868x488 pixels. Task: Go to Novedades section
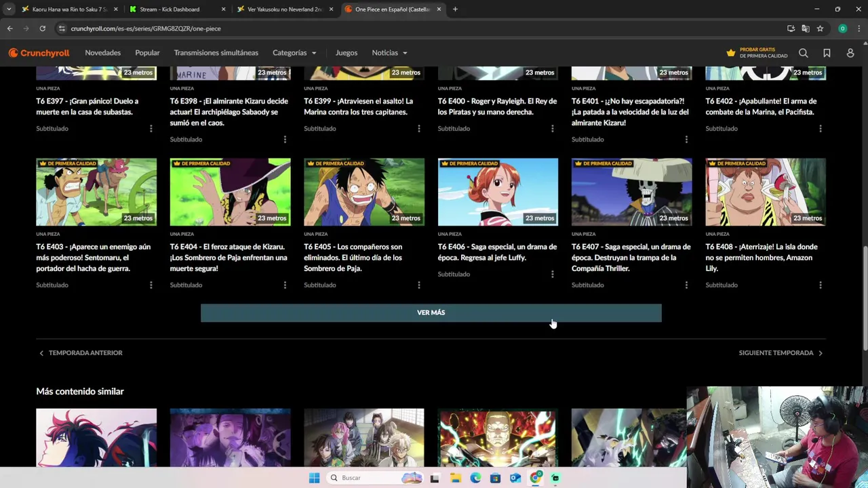[102, 53]
